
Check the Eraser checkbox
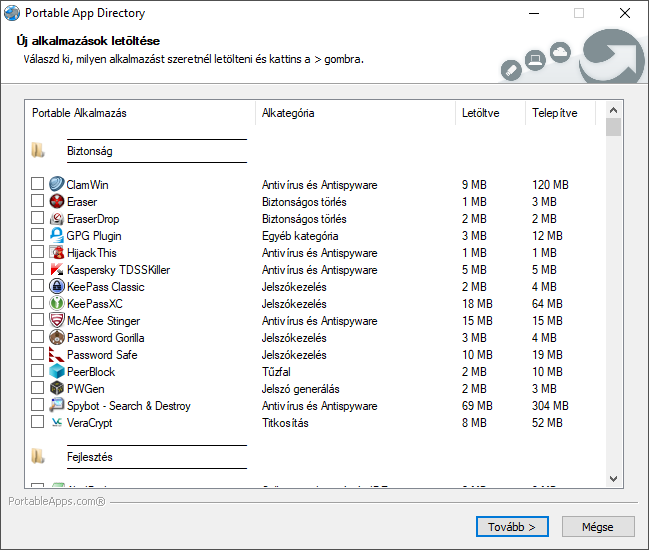click(x=37, y=200)
